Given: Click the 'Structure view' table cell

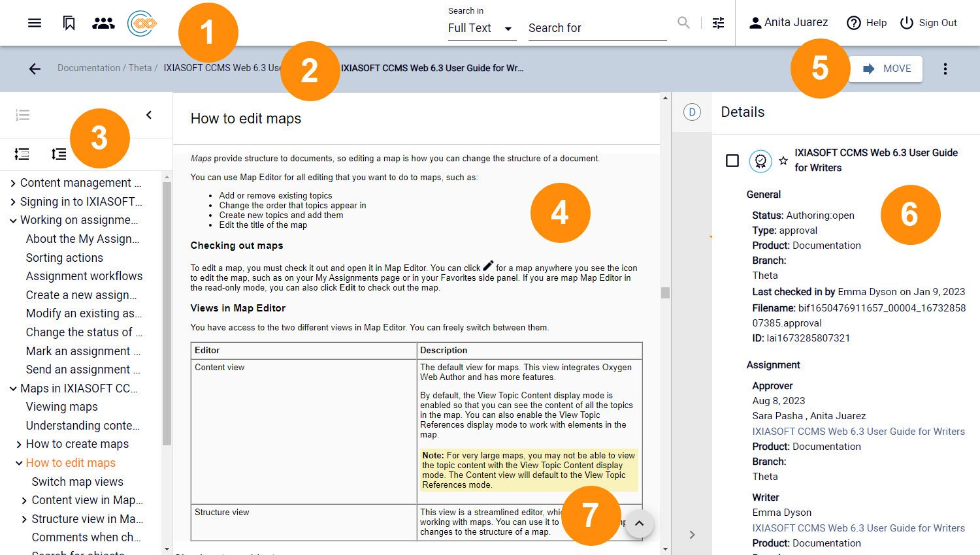Looking at the screenshot, I should (x=304, y=522).
